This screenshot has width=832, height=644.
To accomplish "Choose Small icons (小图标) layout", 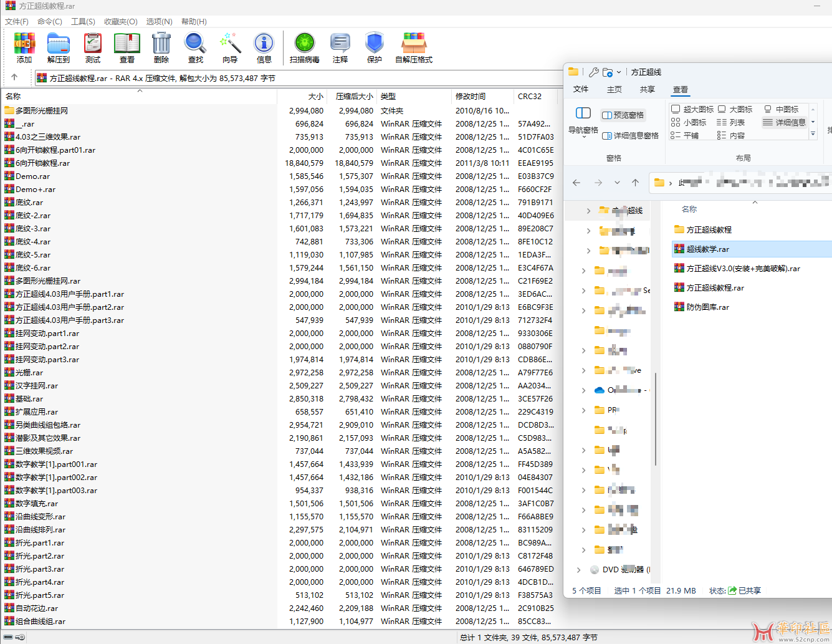I will [689, 122].
